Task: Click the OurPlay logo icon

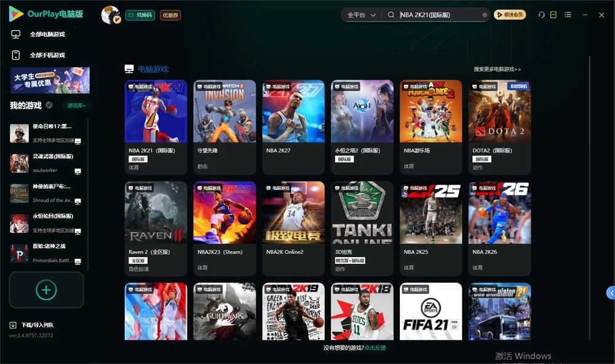Action: [16, 14]
